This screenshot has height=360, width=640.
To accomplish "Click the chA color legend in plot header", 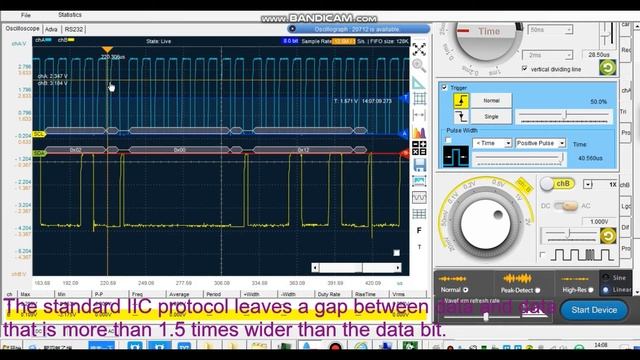I will pos(43,40).
